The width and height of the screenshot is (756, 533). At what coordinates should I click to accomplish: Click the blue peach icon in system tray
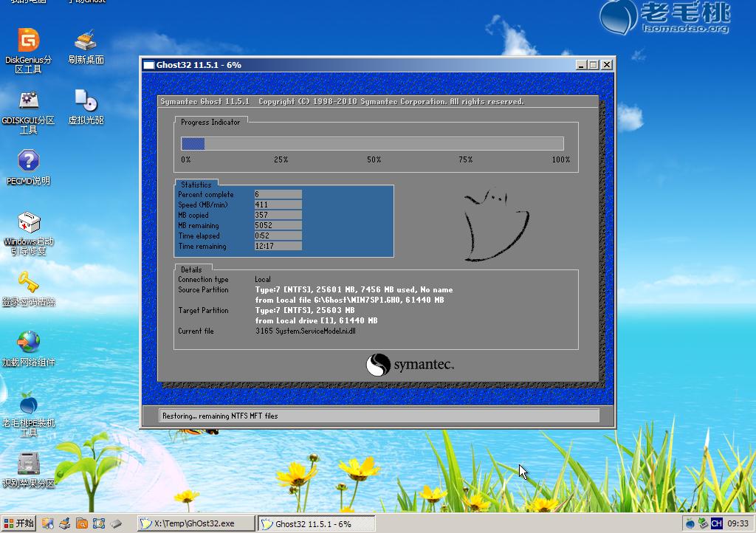pyautogui.click(x=690, y=523)
